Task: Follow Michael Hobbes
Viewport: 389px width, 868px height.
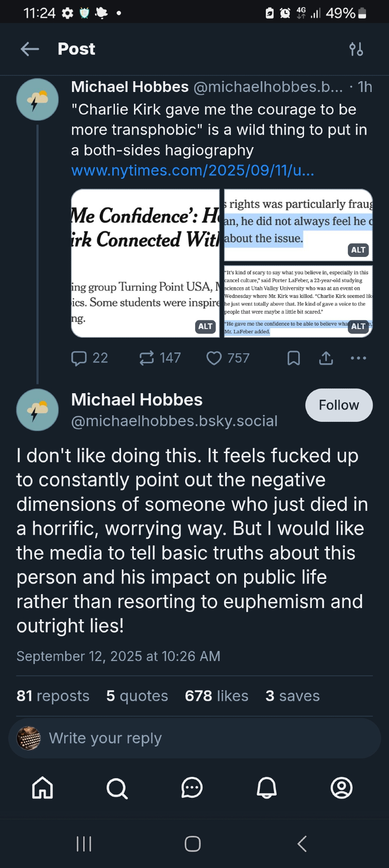Action: (339, 405)
